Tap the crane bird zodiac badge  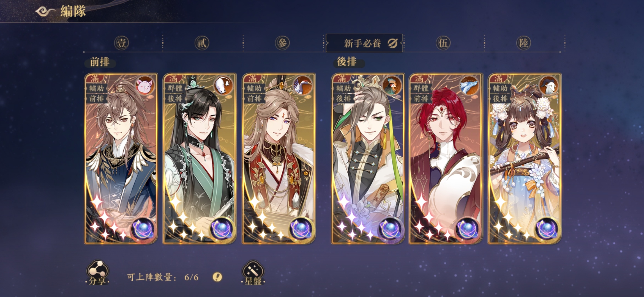[x=303, y=86]
